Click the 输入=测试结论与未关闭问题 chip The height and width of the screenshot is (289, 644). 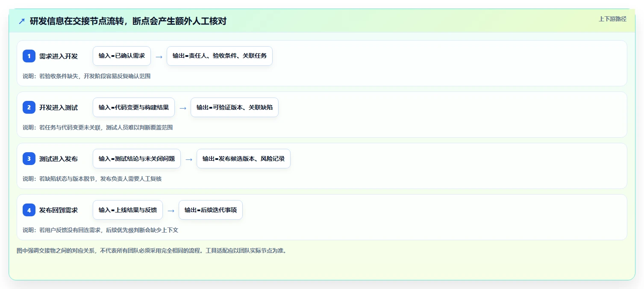(x=137, y=159)
